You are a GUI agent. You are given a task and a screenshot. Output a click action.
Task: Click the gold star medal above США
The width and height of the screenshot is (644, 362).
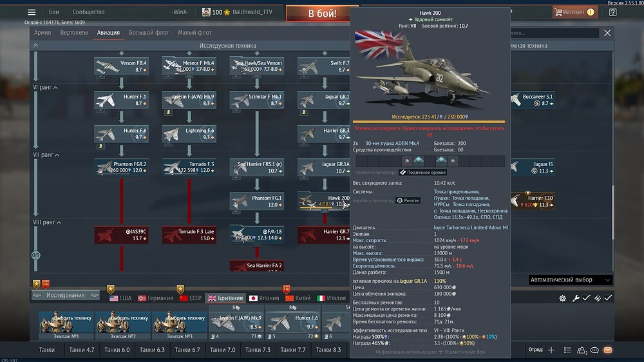click(x=111, y=289)
